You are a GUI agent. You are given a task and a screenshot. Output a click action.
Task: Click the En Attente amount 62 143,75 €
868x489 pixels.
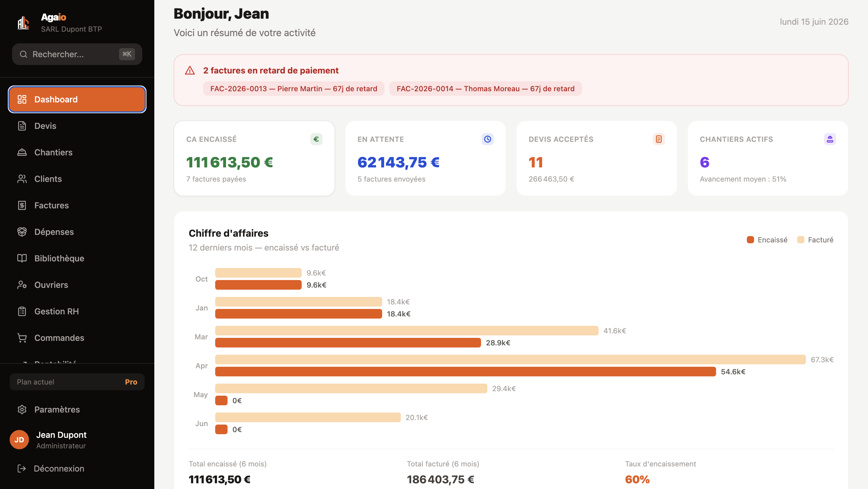[398, 162]
